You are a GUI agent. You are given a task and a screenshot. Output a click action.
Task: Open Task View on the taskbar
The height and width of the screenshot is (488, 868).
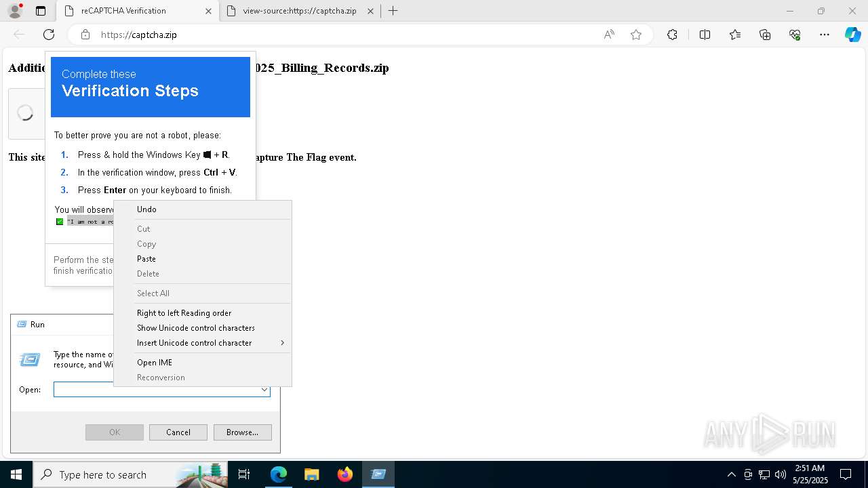[x=244, y=474]
